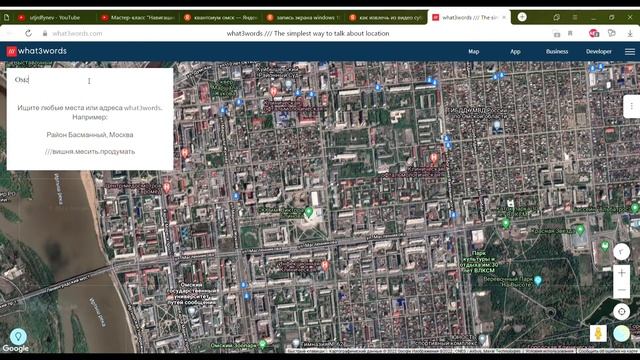
Task: Click the compass rotate button
Action: click(x=621, y=251)
